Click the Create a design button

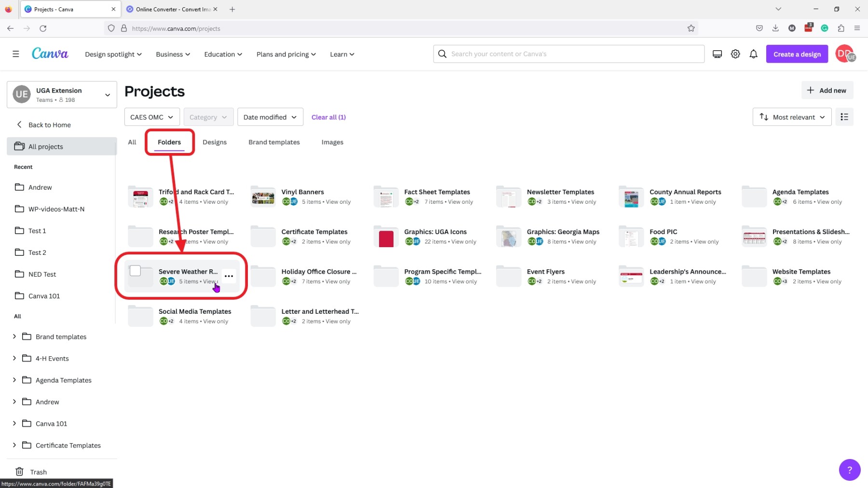pos(796,54)
